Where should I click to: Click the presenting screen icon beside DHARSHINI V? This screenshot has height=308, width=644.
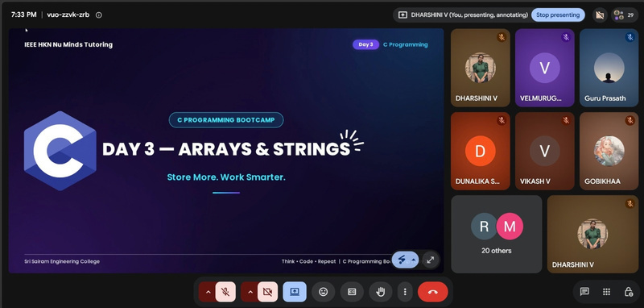coord(403,15)
